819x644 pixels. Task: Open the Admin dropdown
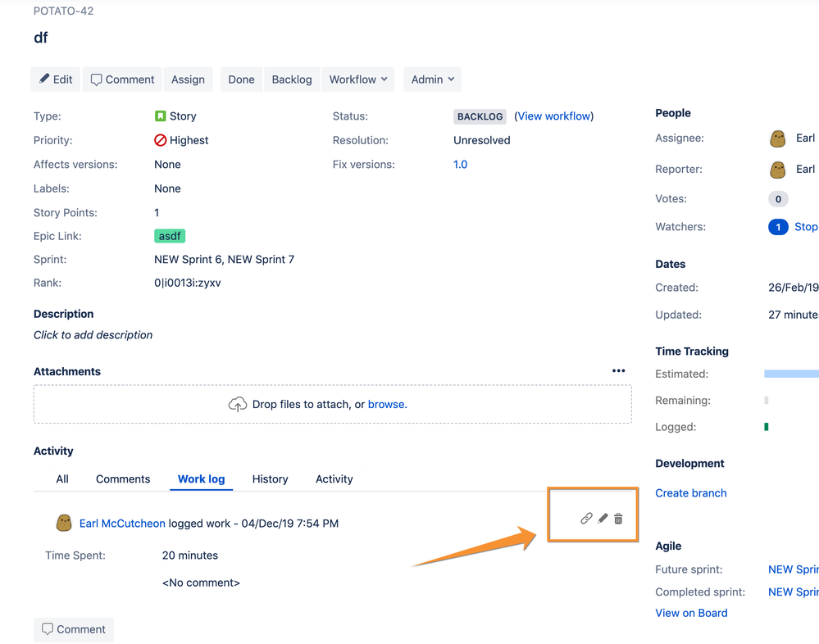point(432,79)
